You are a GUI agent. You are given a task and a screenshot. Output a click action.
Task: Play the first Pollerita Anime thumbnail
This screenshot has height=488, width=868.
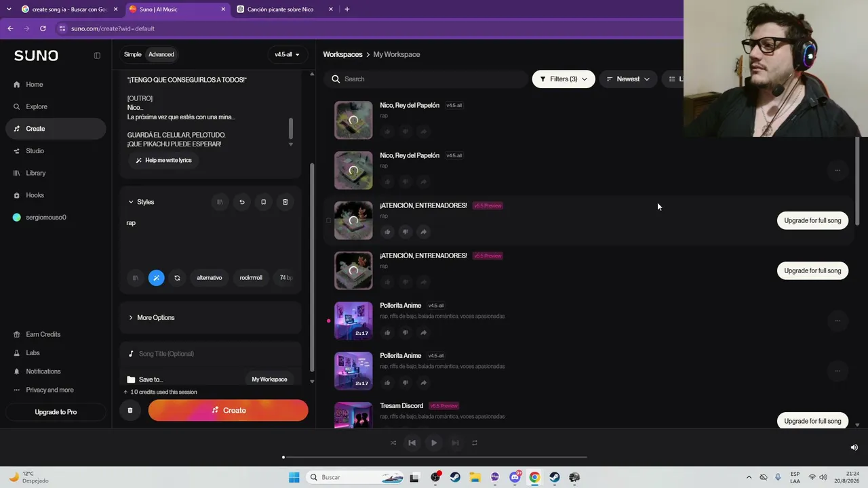point(353,321)
